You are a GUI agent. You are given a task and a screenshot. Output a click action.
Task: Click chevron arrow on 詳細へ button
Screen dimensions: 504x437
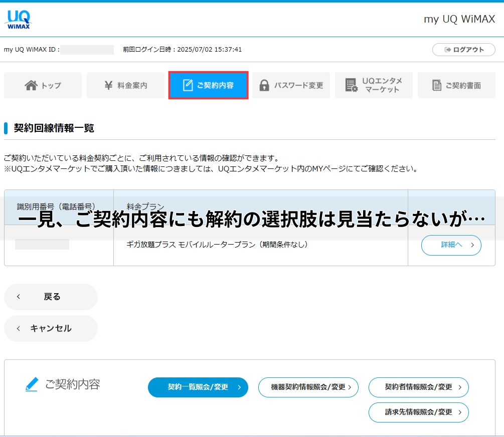[x=472, y=245]
